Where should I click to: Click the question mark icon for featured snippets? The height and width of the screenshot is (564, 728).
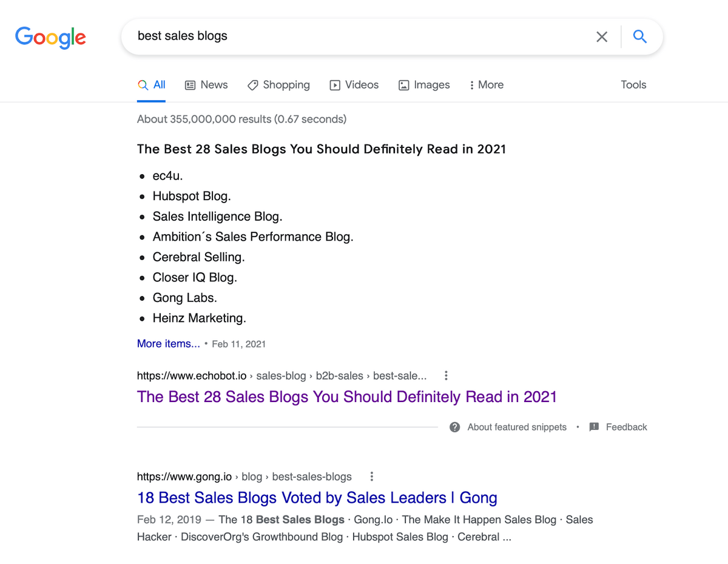454,427
